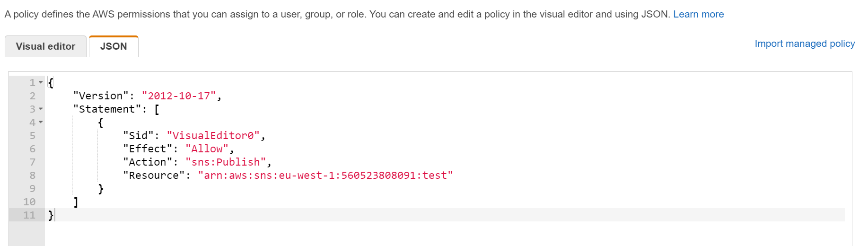Select the JSON tab
This screenshot has width=868, height=246.
click(114, 46)
